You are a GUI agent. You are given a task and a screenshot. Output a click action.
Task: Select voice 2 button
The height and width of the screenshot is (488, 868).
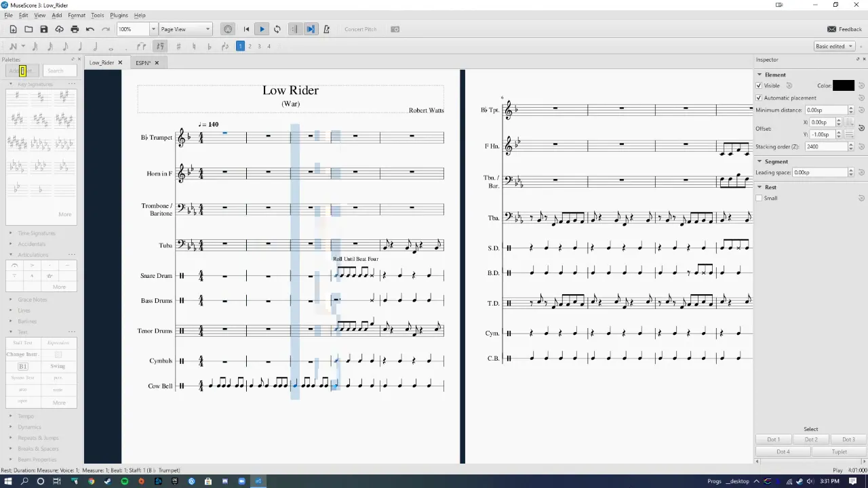pos(250,46)
